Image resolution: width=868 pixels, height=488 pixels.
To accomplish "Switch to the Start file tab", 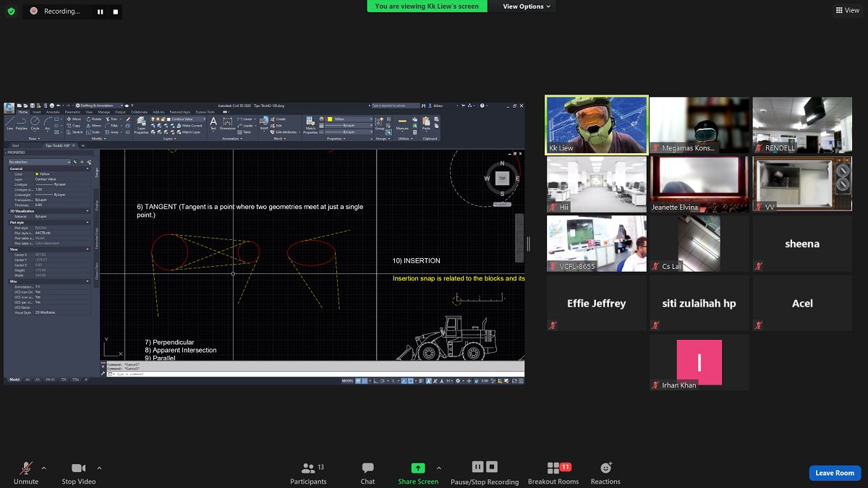I will (16, 145).
